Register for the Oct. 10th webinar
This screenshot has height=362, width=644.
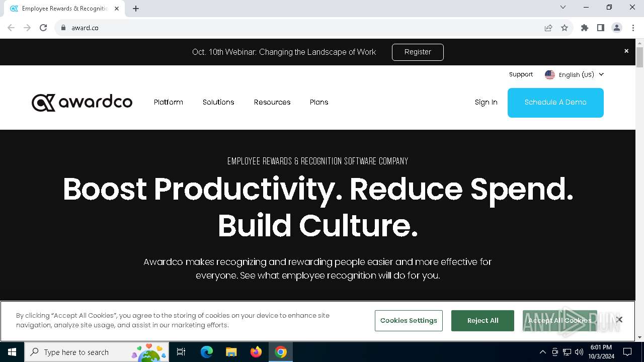pyautogui.click(x=418, y=52)
